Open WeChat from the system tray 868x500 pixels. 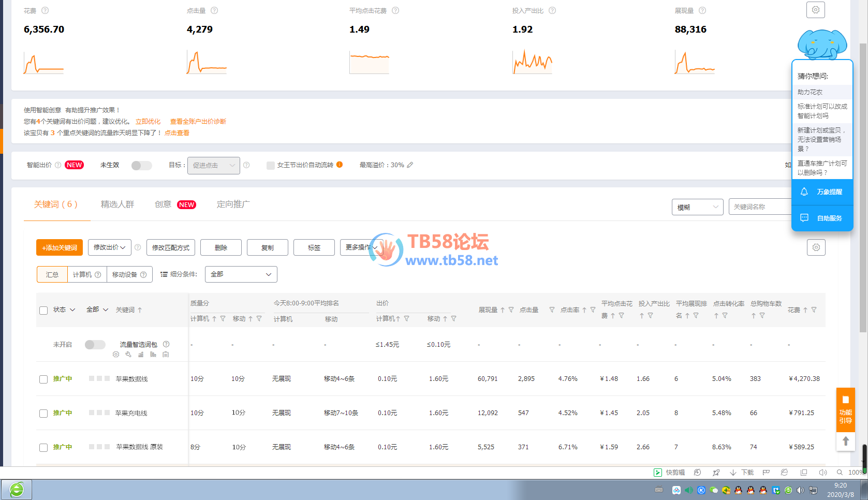pyautogui.click(x=714, y=490)
